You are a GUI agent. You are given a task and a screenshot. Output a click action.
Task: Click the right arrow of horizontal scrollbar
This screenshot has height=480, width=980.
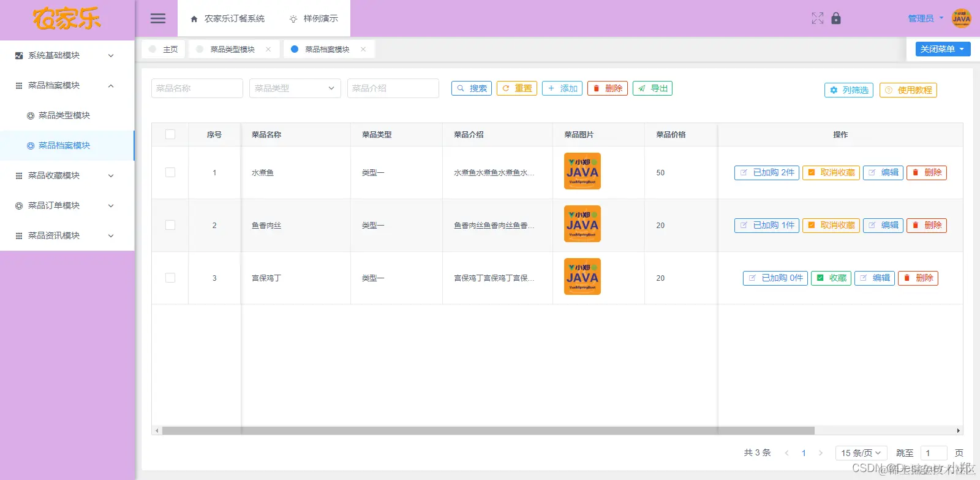[x=959, y=430]
